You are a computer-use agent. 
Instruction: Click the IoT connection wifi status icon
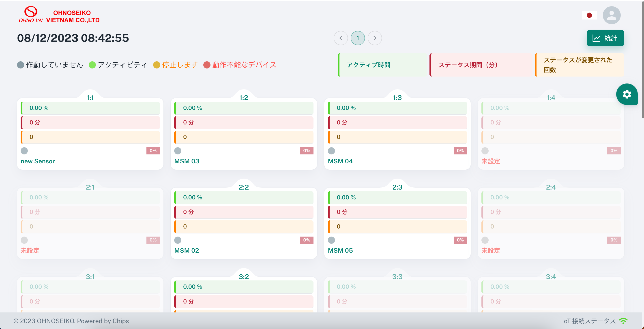623,321
